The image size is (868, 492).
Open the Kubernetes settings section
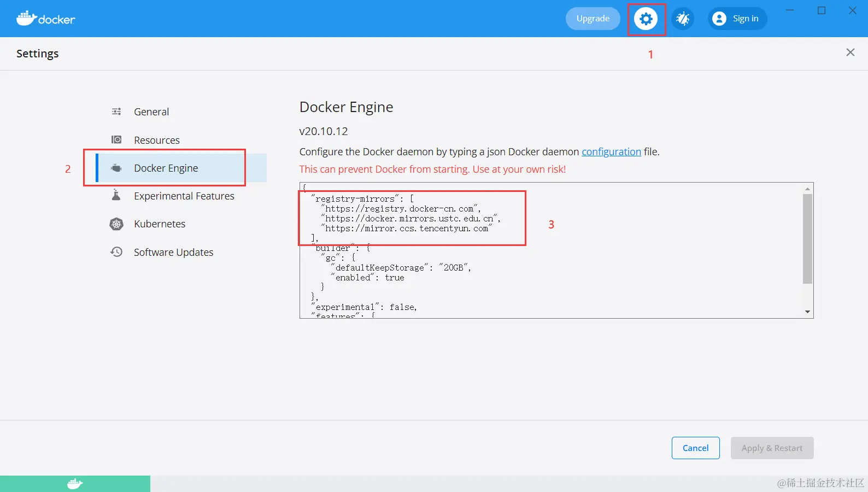point(160,224)
